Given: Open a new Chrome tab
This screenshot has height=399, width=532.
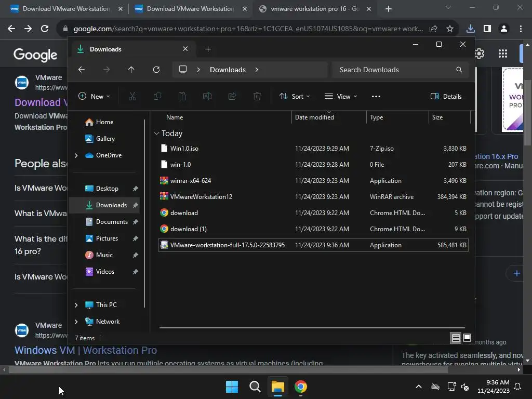Looking at the screenshot, I should [x=389, y=9].
